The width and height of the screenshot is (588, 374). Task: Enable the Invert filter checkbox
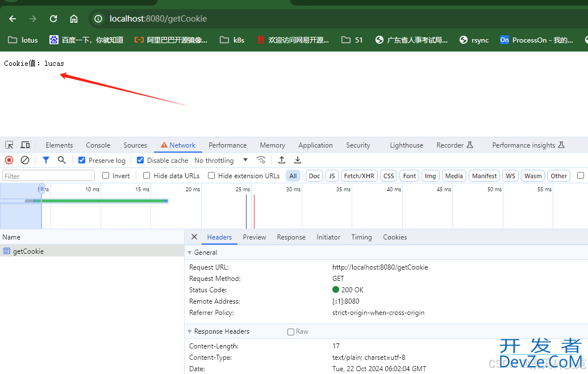pos(106,176)
